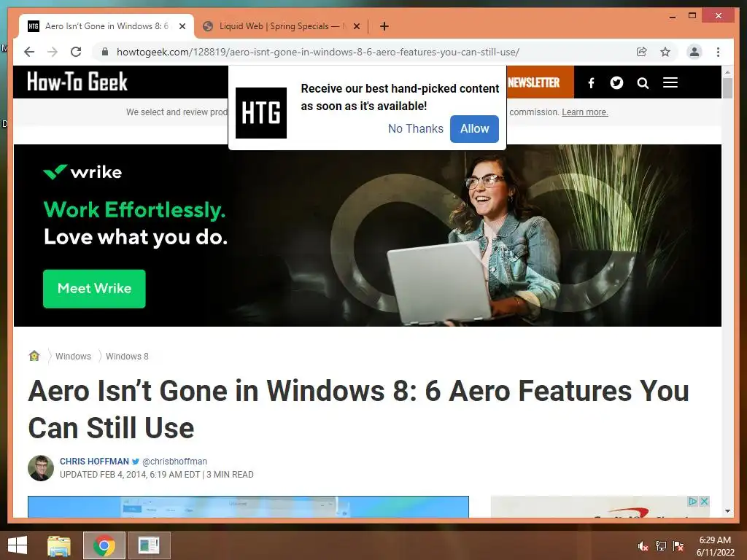Click the scrollbar up arrow
The image size is (747, 560).
click(727, 72)
